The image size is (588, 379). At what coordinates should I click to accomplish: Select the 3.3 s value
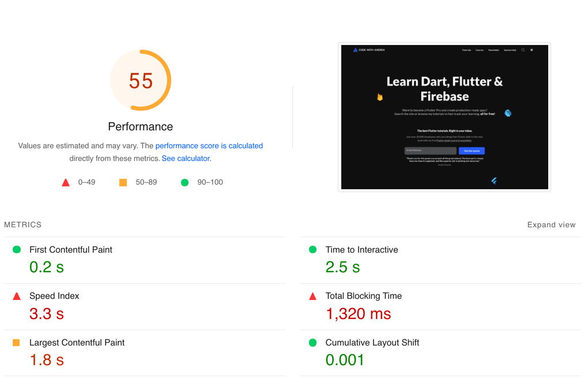point(47,314)
